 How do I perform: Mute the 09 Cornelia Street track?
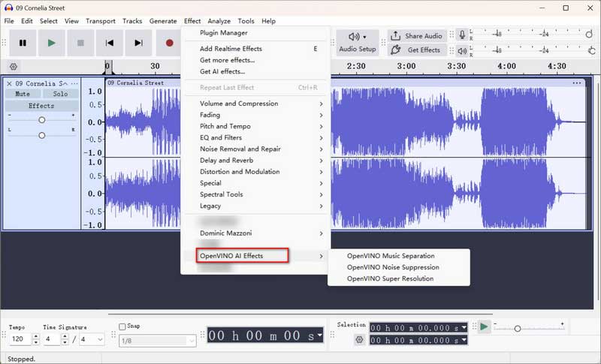[x=23, y=94]
